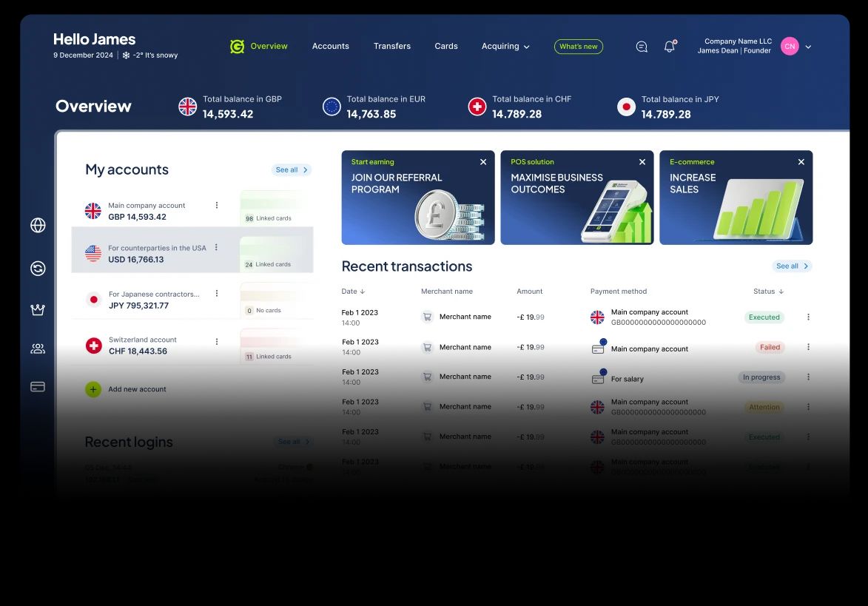868x606 pixels.
Task: Go to the Transfers tab
Action: pos(391,46)
